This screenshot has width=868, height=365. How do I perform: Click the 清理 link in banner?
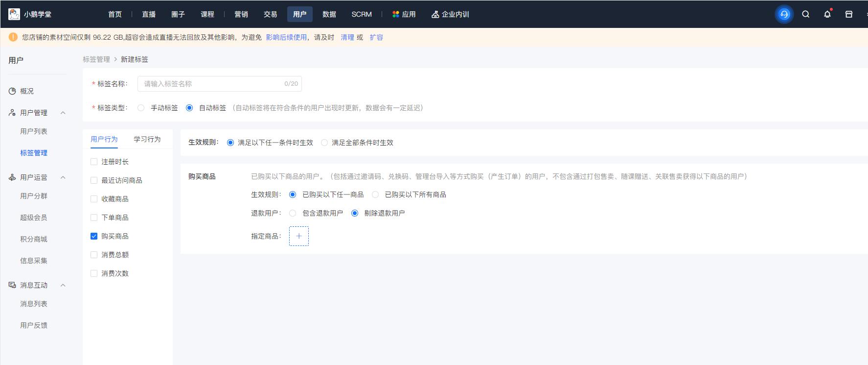pyautogui.click(x=347, y=37)
